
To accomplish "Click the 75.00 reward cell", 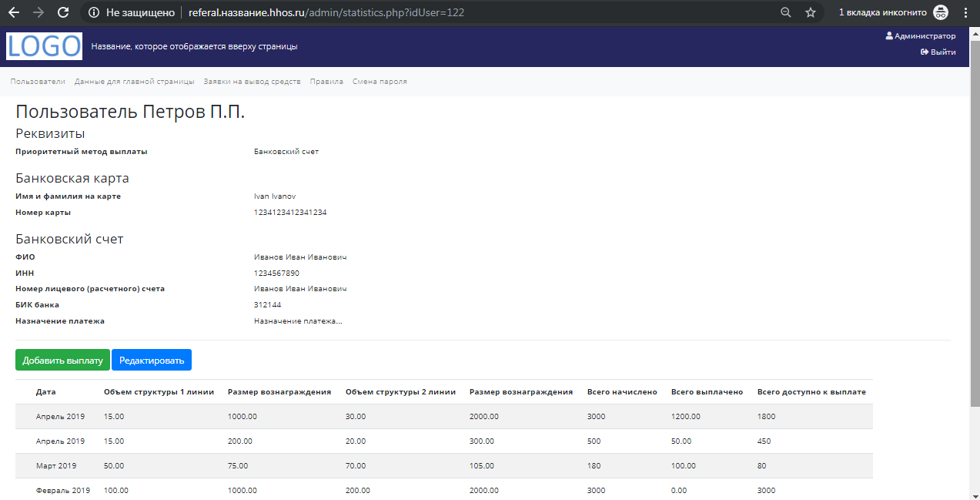I will [238, 466].
